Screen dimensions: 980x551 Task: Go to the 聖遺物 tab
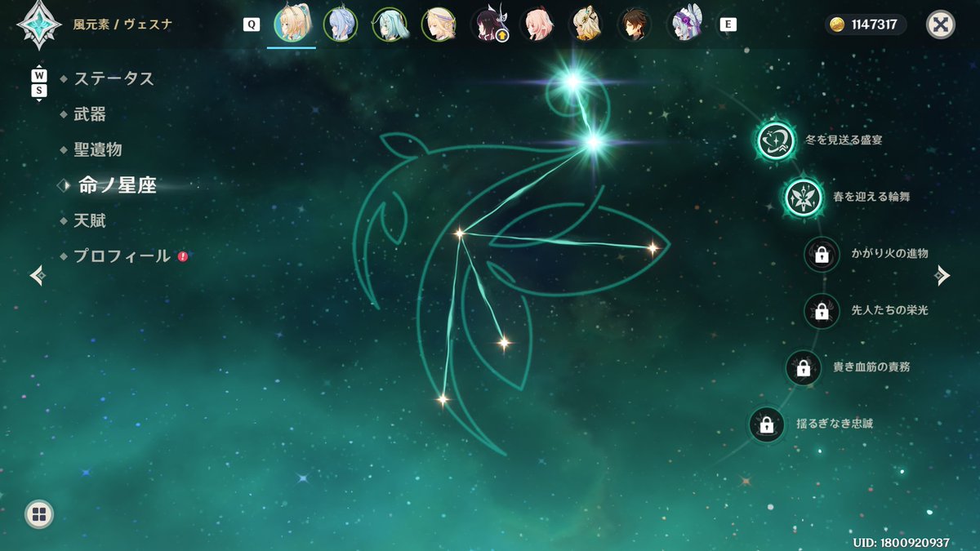98,149
